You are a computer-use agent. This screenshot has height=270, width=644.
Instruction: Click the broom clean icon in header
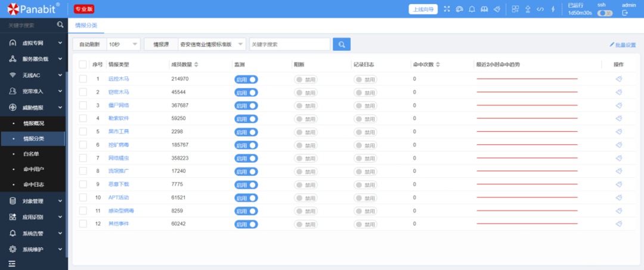tap(497, 10)
